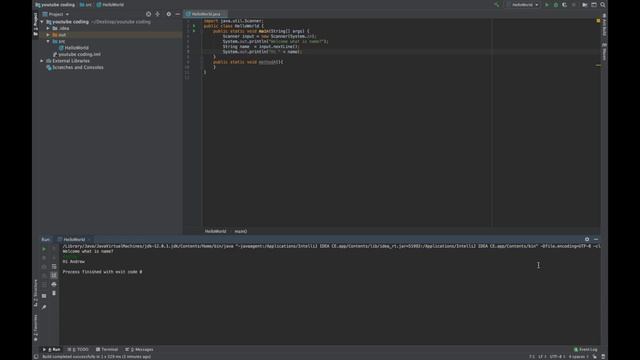Click youtube coding in the navigation bar
The width and height of the screenshot is (640, 360).
56,5
